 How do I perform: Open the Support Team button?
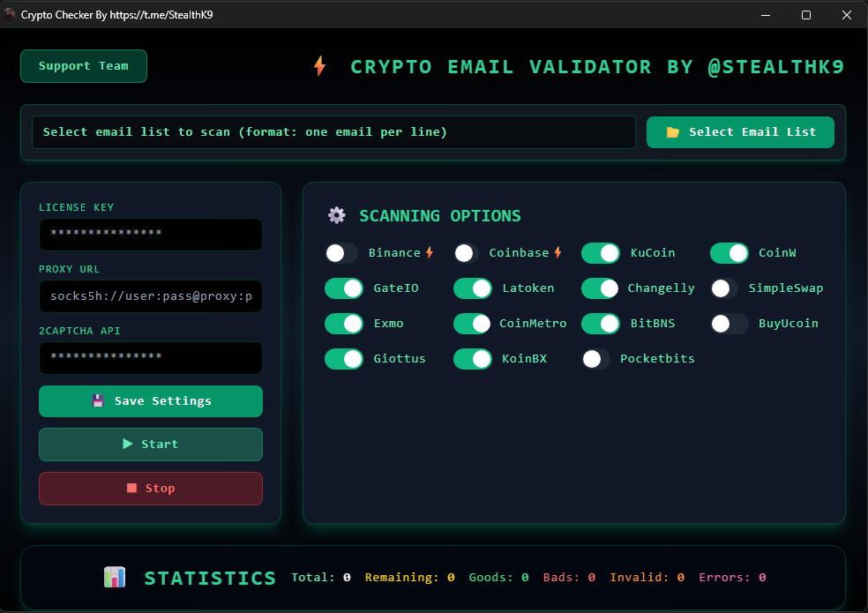[x=84, y=66]
